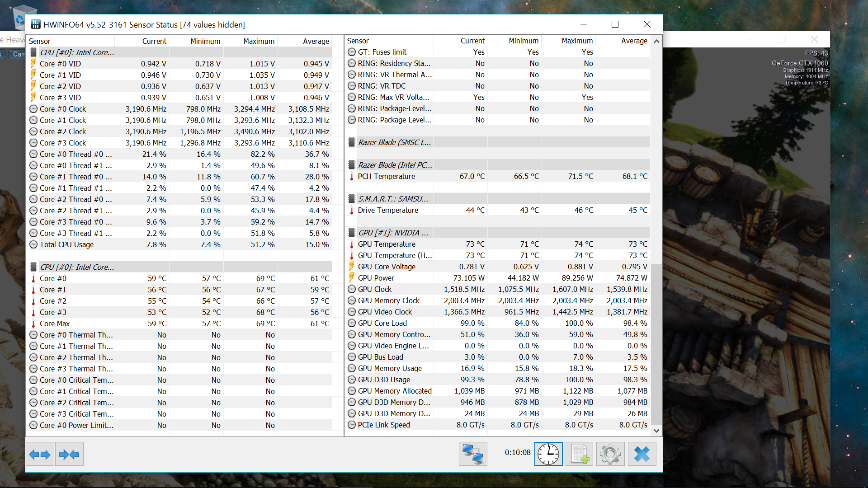The width and height of the screenshot is (868, 488).
Task: Click lightning icon beside GPU Power
Action: [352, 278]
